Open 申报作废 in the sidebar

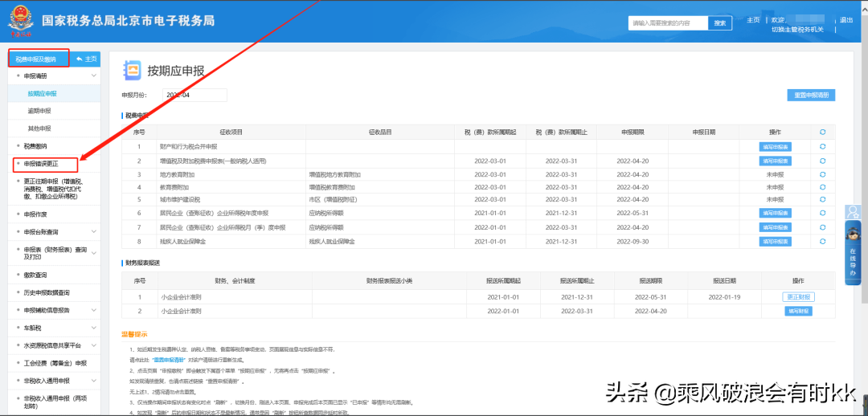(x=35, y=214)
